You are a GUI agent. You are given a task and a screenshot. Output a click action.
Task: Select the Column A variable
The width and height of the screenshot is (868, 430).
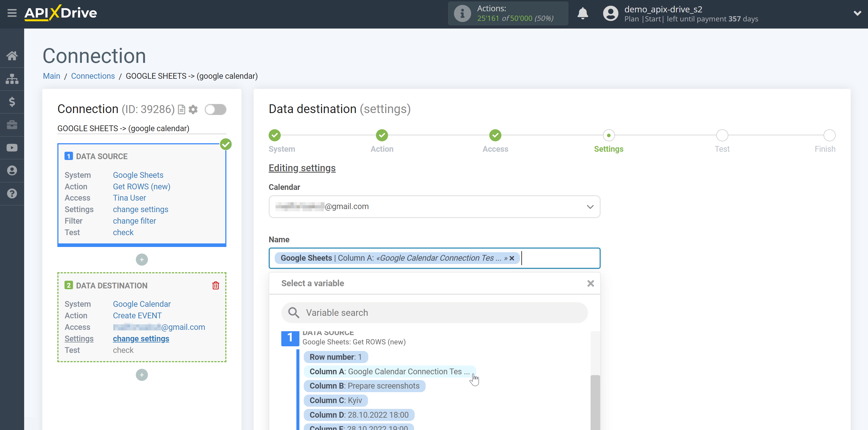(389, 371)
